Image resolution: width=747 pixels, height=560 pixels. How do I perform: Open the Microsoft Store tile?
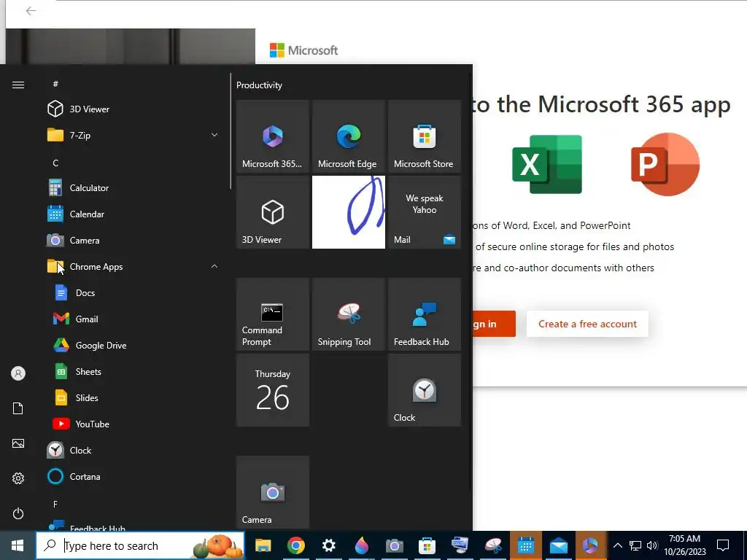click(x=424, y=136)
